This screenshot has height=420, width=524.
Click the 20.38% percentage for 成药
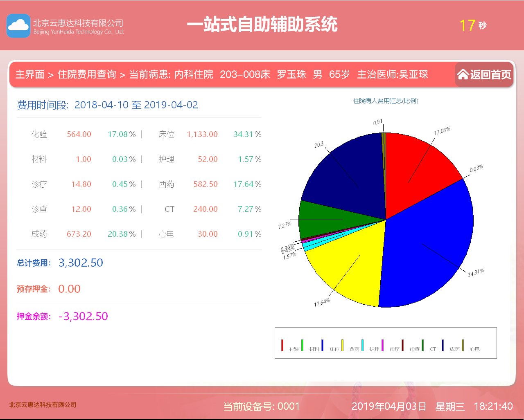[122, 234]
